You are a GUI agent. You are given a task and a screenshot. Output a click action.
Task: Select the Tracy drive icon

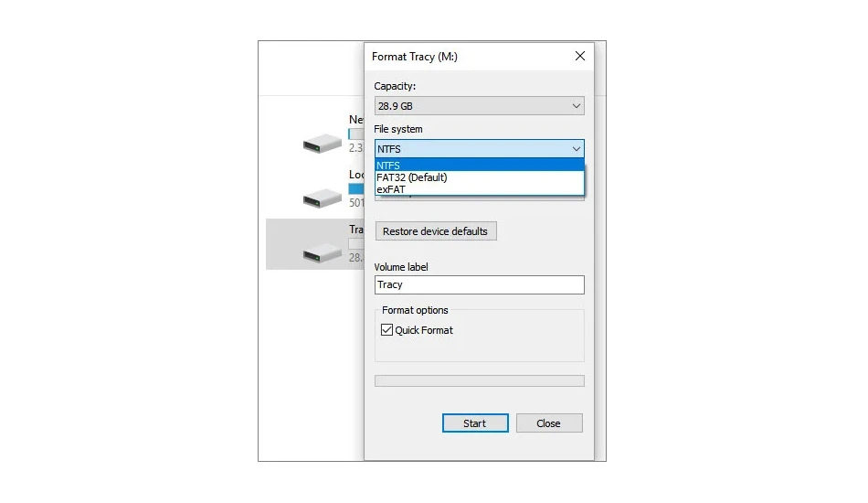click(x=323, y=253)
